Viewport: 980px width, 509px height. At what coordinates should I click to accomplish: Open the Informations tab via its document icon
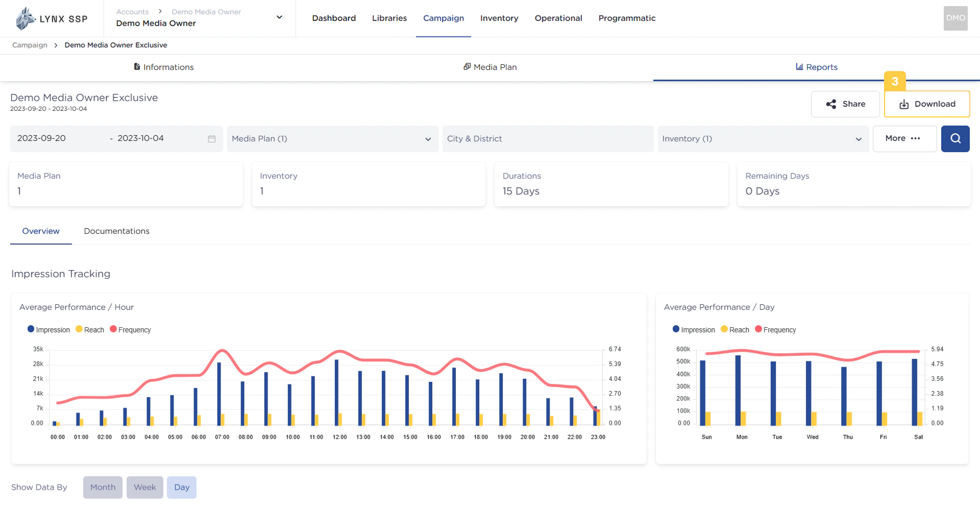tap(136, 66)
